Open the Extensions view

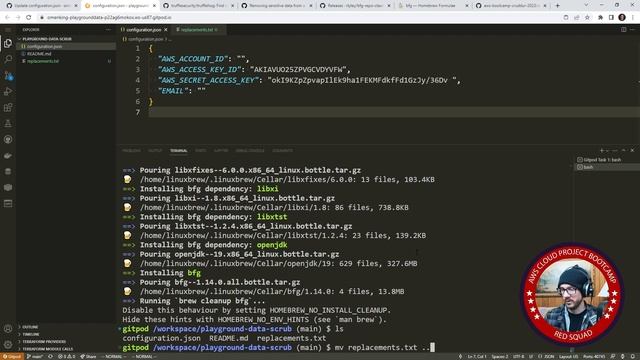click(8, 107)
